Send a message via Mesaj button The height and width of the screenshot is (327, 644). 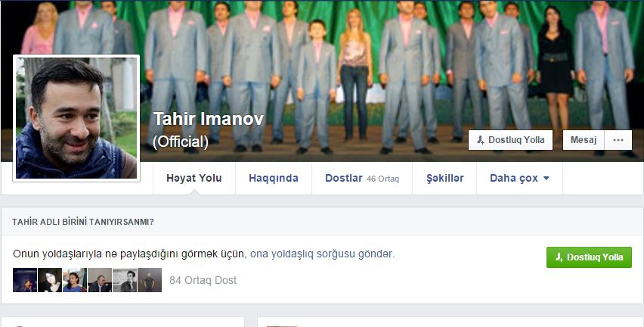point(583,140)
